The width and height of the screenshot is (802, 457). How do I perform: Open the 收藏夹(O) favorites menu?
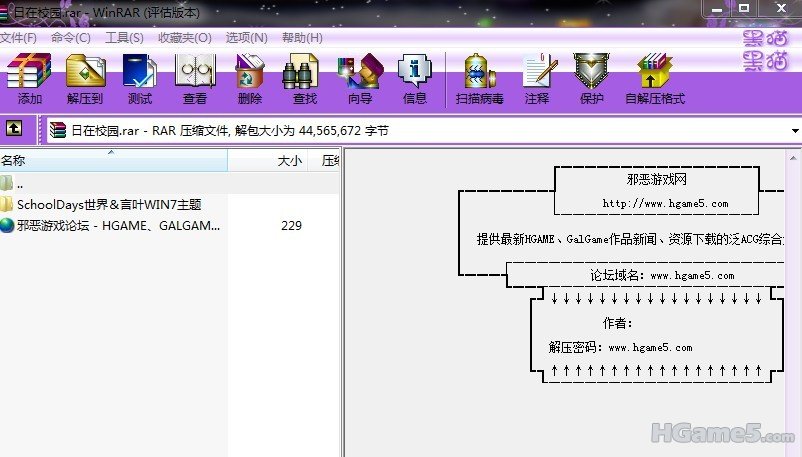[x=184, y=38]
